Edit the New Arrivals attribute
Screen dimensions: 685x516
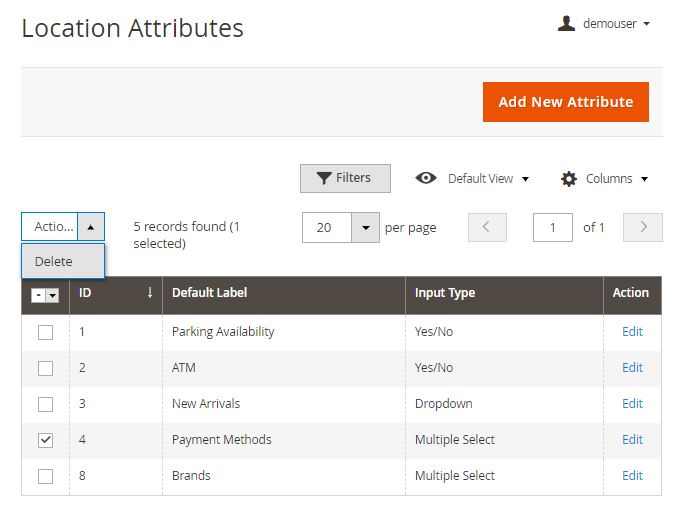(632, 404)
